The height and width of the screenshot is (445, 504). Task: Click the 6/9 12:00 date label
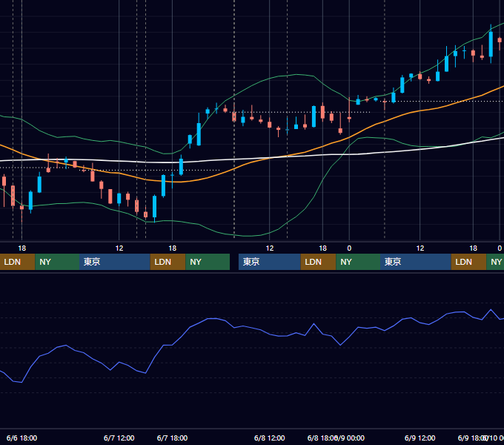[x=420, y=438]
